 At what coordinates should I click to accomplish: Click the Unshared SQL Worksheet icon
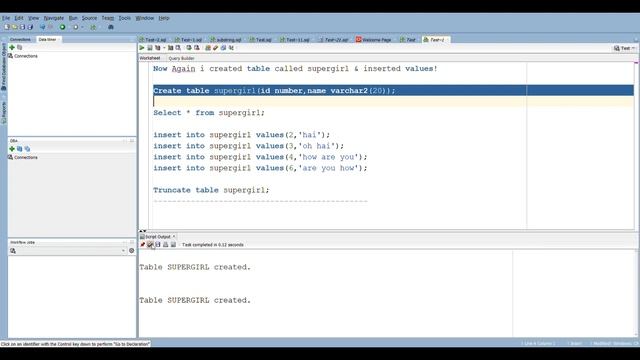[x=208, y=48]
